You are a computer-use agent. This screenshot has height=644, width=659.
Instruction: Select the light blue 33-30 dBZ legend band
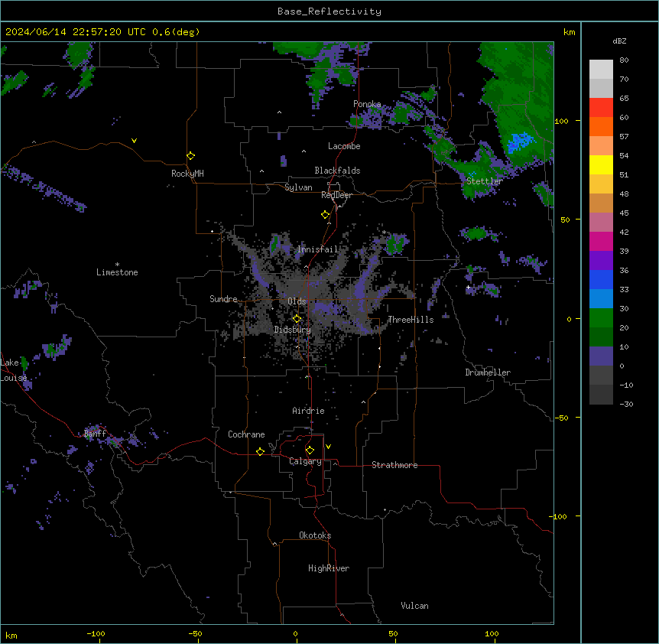tap(601, 299)
